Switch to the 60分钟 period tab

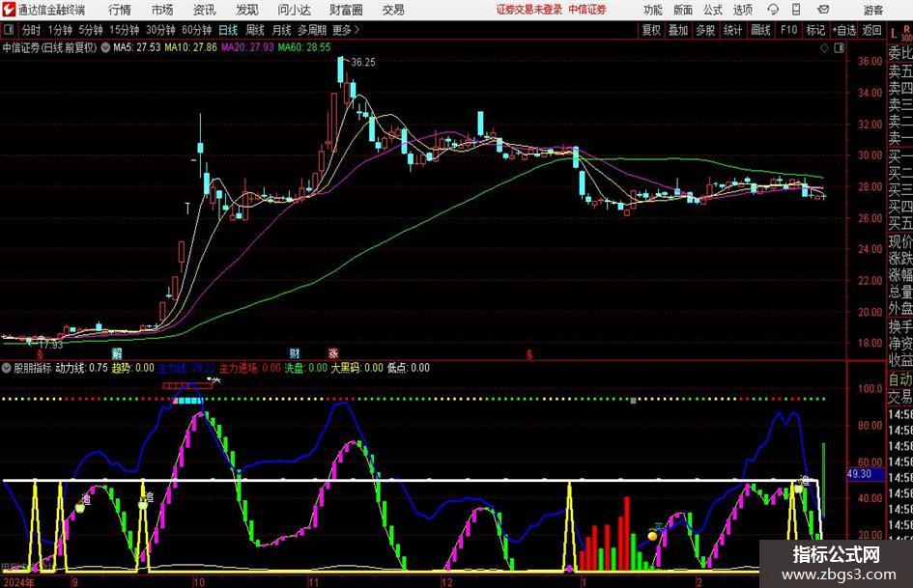196,30
